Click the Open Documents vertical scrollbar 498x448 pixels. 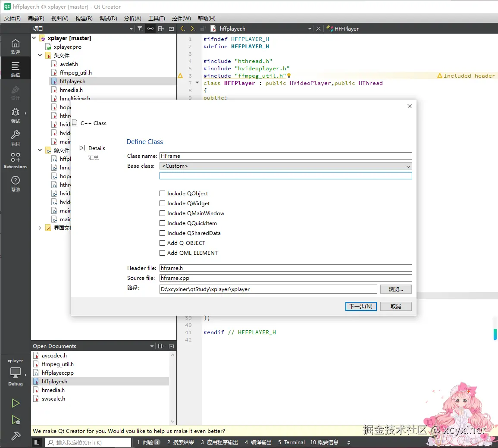[173, 388]
